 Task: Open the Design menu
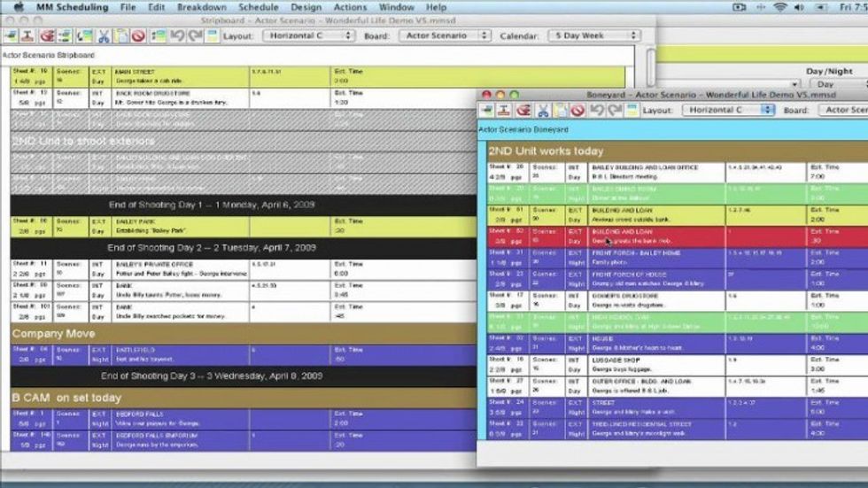pos(306,7)
